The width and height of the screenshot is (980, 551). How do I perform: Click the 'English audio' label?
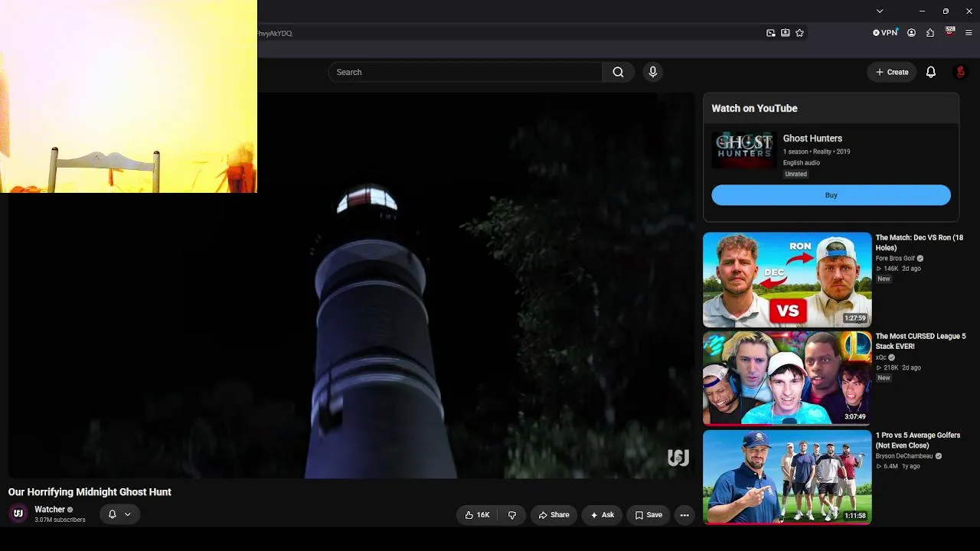tap(802, 163)
